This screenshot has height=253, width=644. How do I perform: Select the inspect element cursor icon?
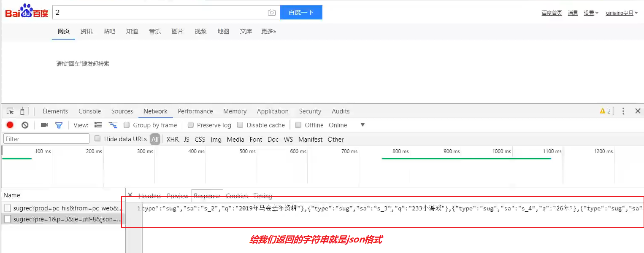pos(11,111)
